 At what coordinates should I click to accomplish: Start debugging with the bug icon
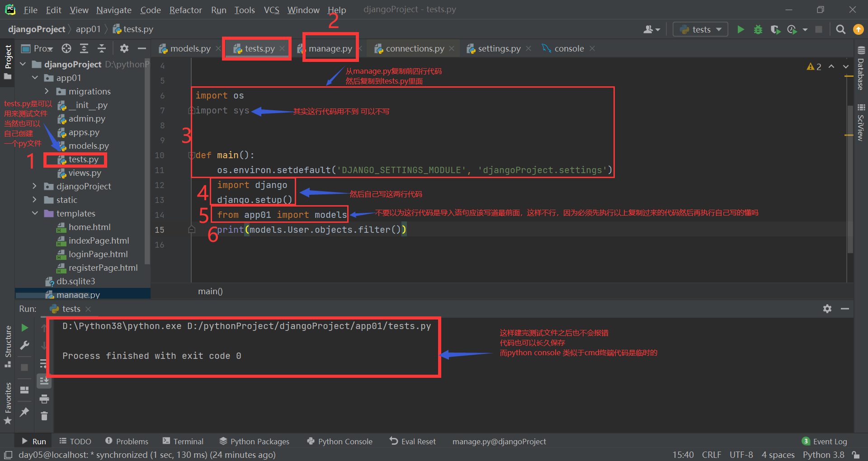(x=758, y=29)
